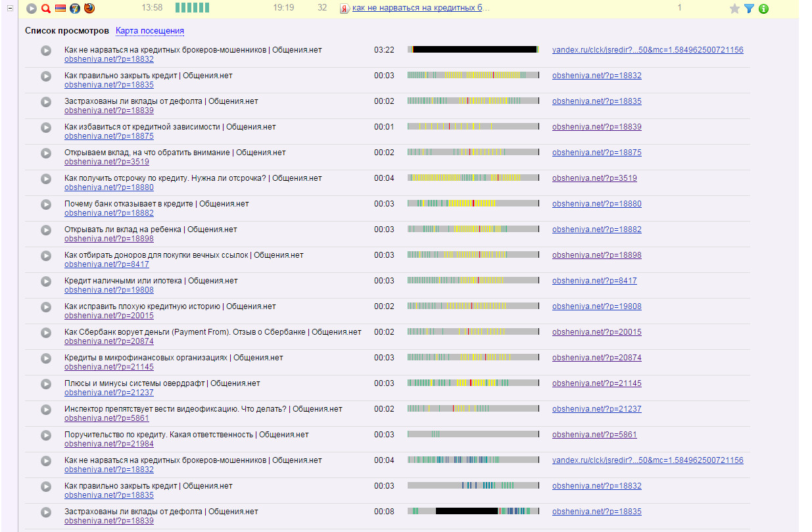Image resolution: width=812 pixels, height=532 pixels.
Task: Click activity timeline of 'Поручительство по кредиту' row
Action: coord(473,434)
